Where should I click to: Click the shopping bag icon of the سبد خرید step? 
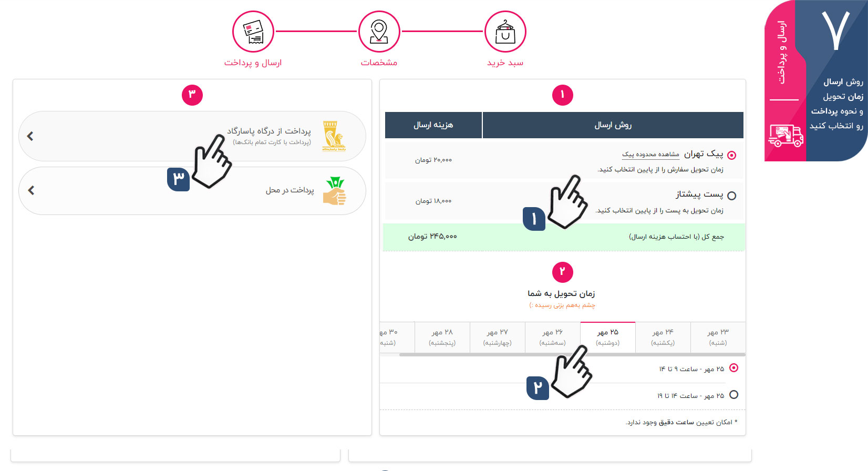[505, 32]
